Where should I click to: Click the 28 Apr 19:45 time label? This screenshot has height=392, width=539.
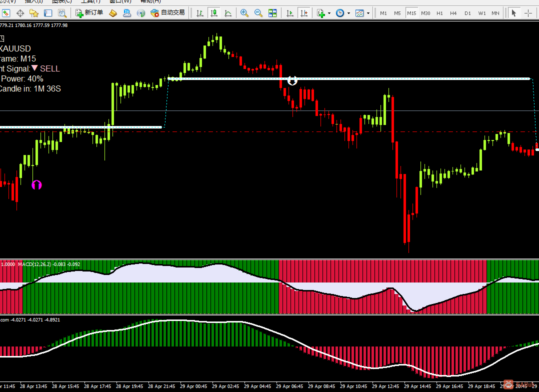tap(129, 386)
